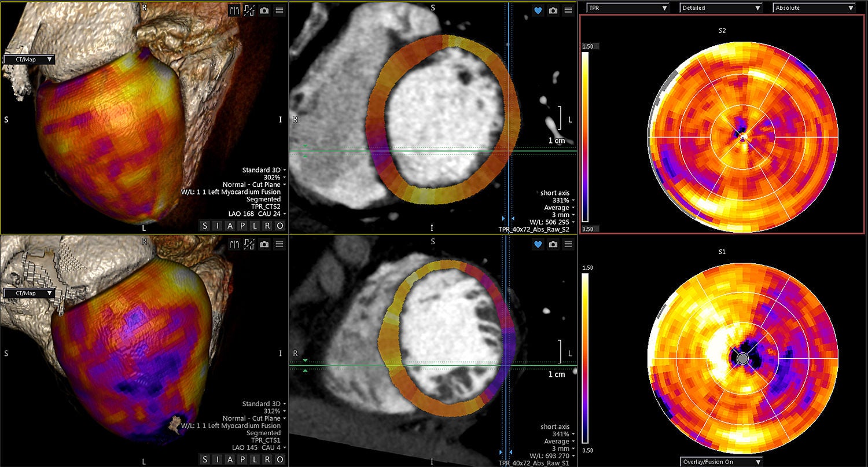This screenshot has width=868, height=467.
Task: Toggle the dashed plane icon in the bottom 3D view
Action: (x=249, y=244)
